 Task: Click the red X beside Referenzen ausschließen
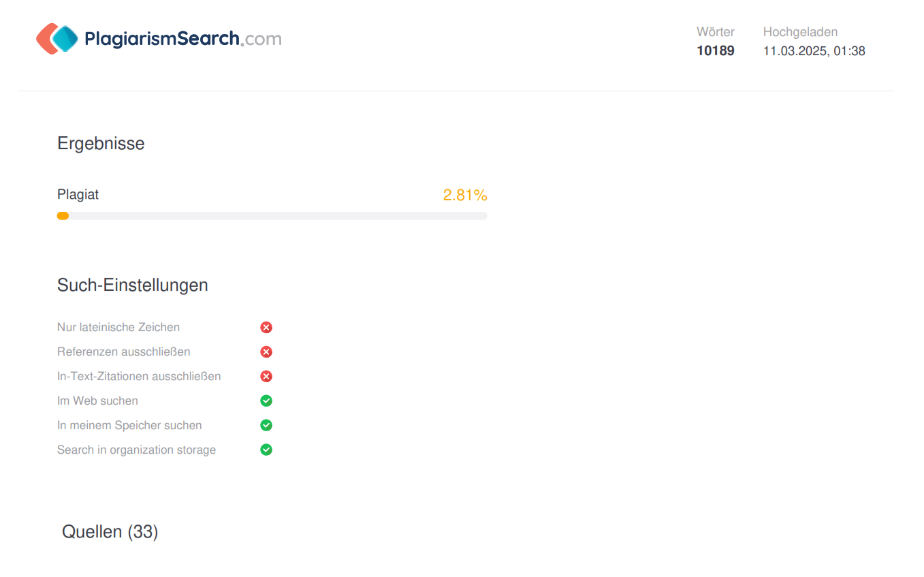click(x=266, y=352)
